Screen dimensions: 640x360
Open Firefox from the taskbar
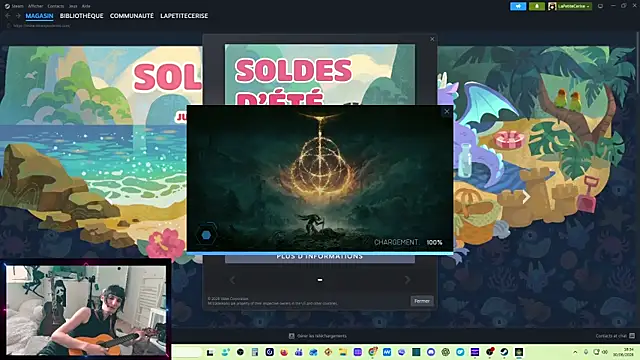(x=284, y=352)
